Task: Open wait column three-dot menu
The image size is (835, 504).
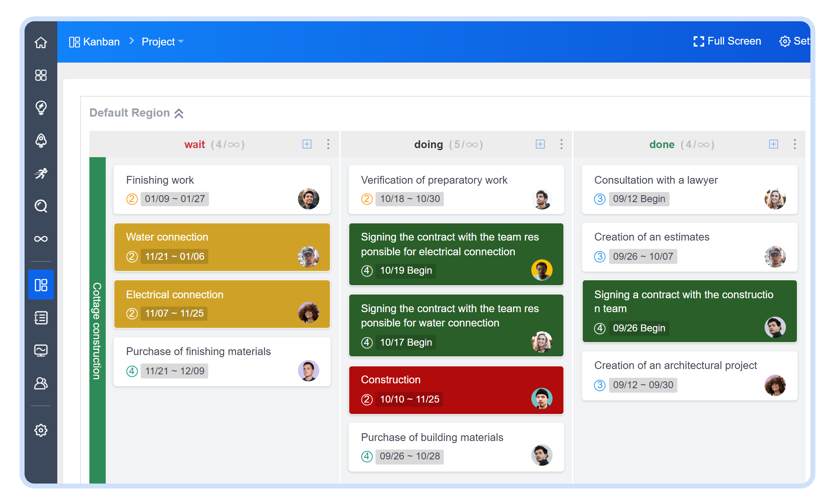Action: click(x=328, y=144)
